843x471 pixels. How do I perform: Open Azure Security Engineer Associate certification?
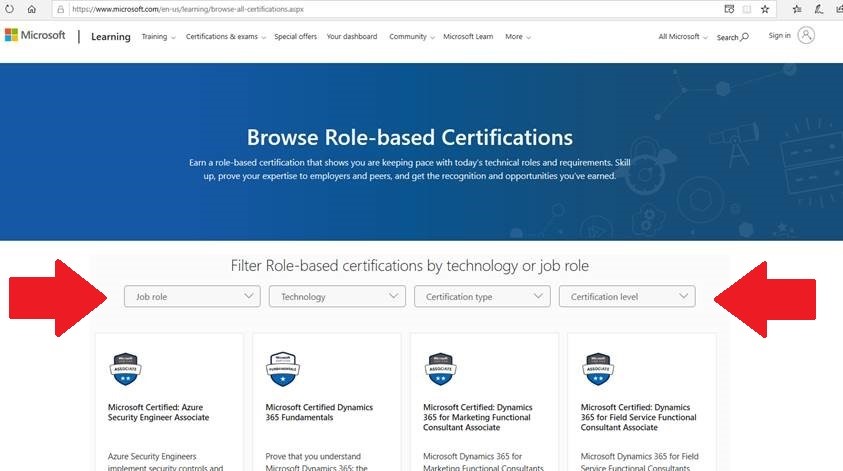tap(158, 412)
